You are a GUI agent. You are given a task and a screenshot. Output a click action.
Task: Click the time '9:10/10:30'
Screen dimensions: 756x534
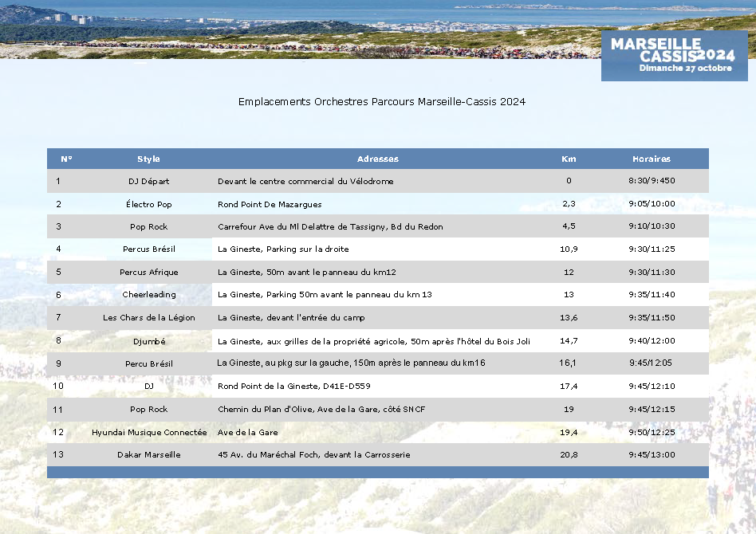652,226
